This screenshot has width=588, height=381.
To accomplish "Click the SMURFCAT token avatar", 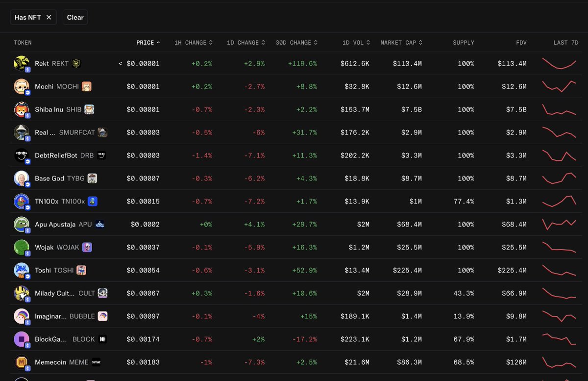I will click(22, 132).
